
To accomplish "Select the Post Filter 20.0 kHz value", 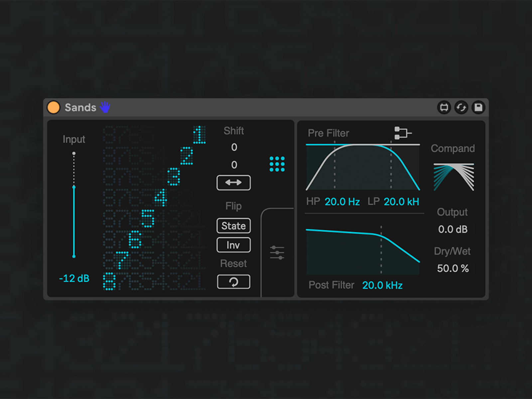I will point(382,285).
